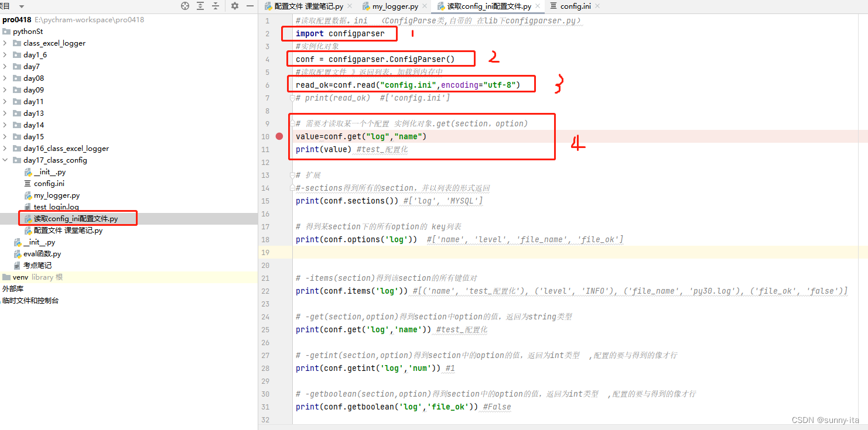Viewport: 868px width, 430px height.
Task: Switch to my_logger.py editor tab
Action: 395,6
